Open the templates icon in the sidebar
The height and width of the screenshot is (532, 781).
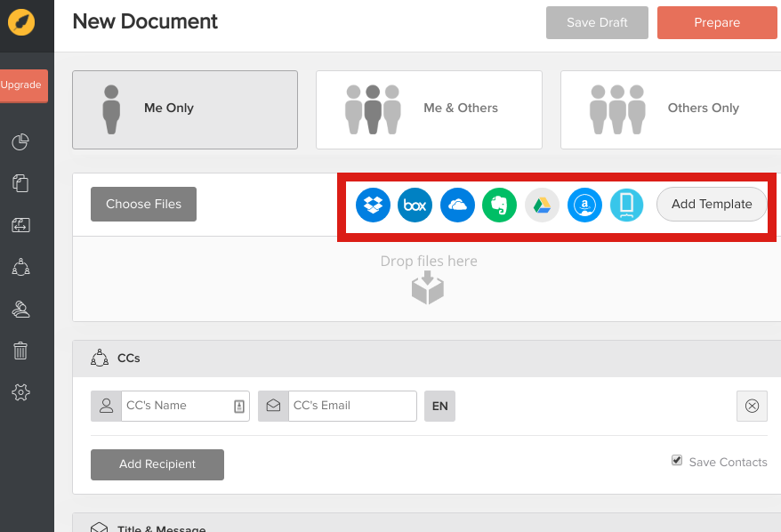pos(20,225)
